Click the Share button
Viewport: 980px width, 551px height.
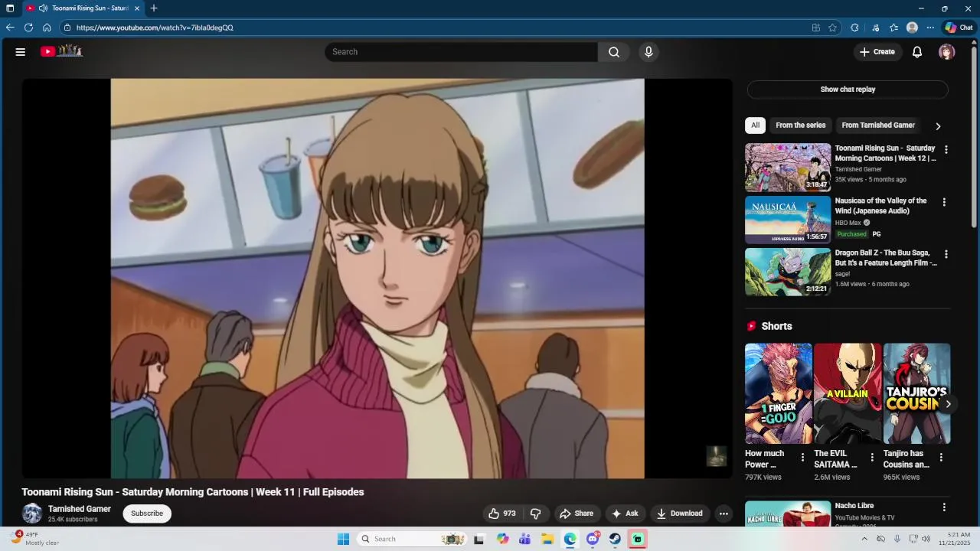[x=577, y=514]
